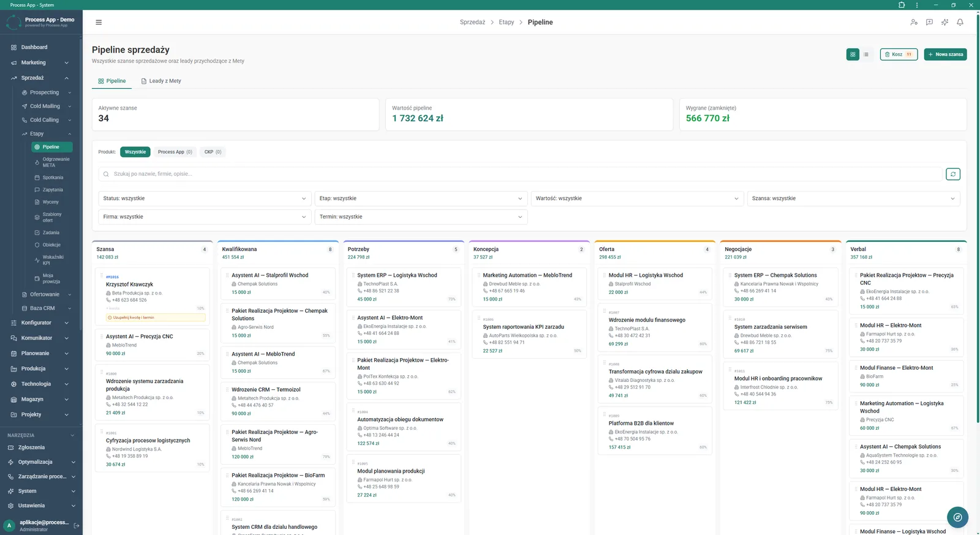
Task: Expand the Produkcja sidebar section
Action: pyautogui.click(x=41, y=369)
